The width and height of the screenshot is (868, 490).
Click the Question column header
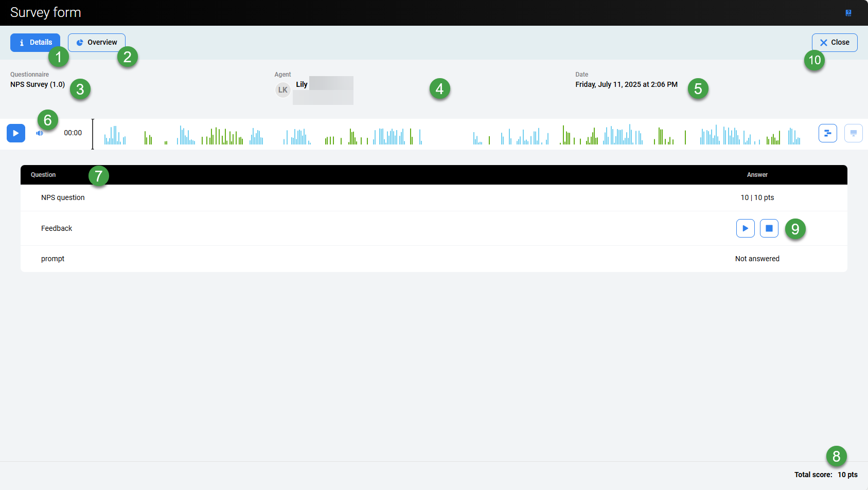[x=43, y=175]
